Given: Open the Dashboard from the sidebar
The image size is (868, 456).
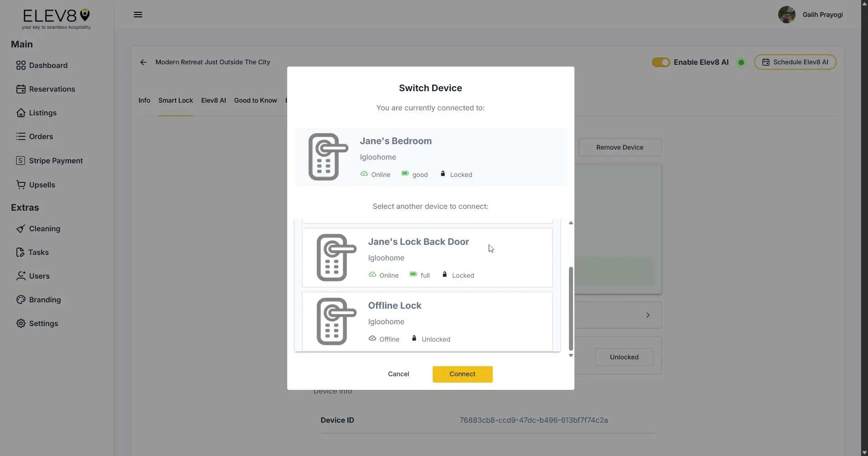Looking at the screenshot, I should click(x=47, y=65).
